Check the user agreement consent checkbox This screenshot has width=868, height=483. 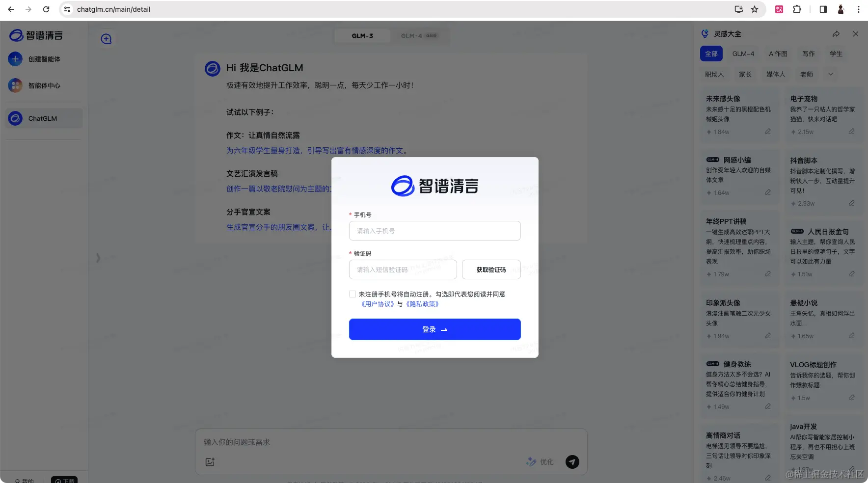point(353,294)
